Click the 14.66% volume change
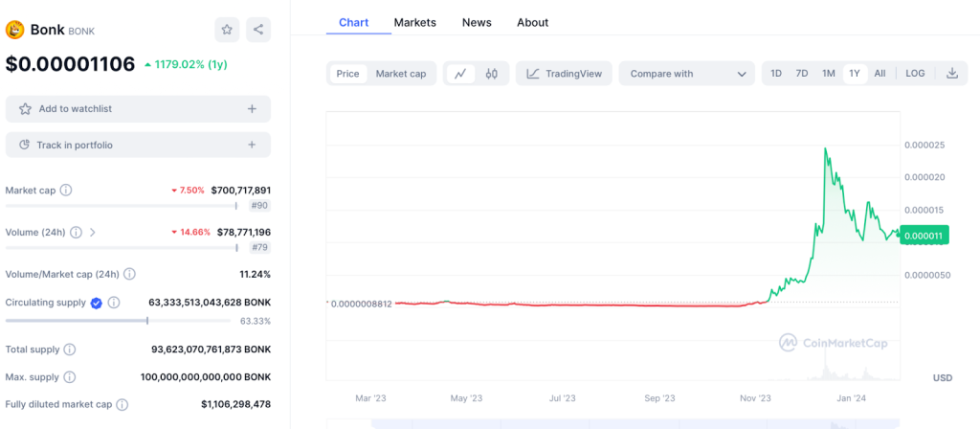This screenshot has height=429, width=980. tap(190, 233)
